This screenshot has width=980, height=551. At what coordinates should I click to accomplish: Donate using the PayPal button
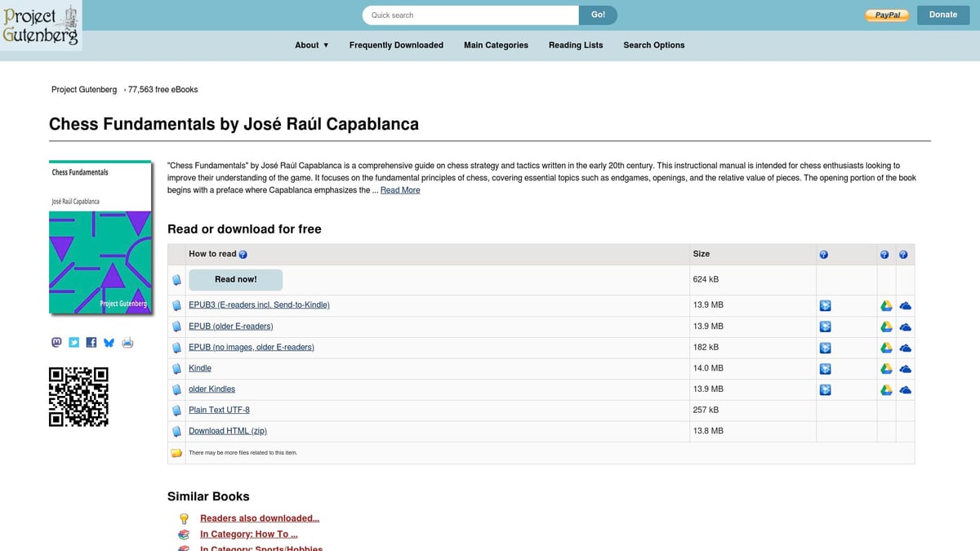[x=886, y=15]
